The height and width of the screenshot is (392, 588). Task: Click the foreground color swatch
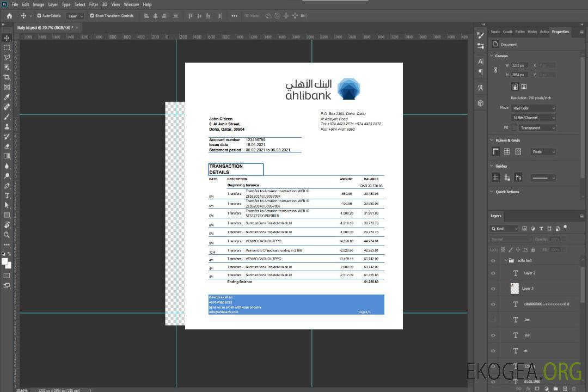5,262
